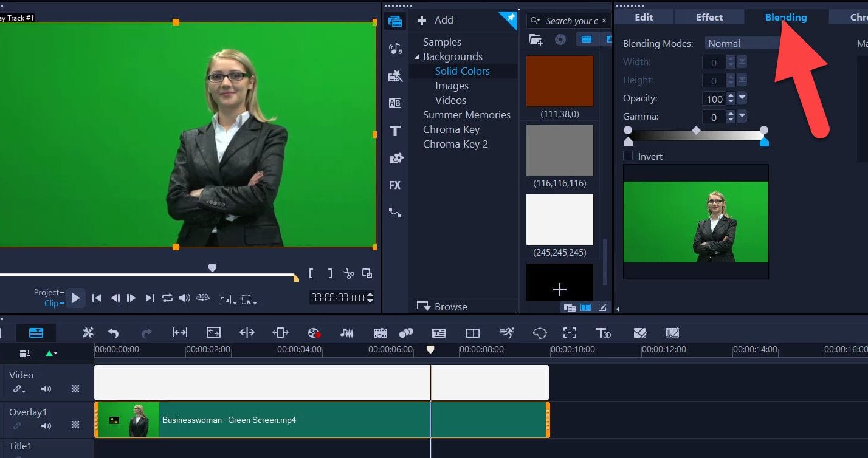Switch to the Edit tab
The width and height of the screenshot is (868, 458).
pos(644,17)
